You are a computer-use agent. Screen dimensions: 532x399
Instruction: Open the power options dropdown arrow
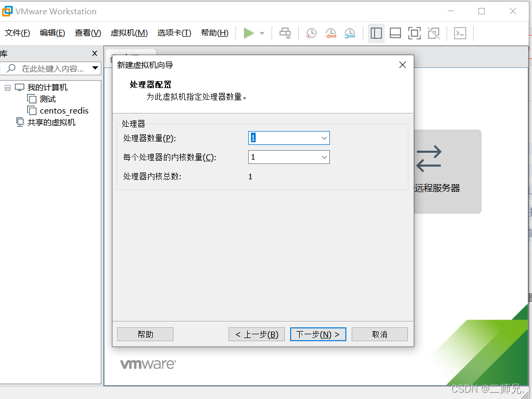(x=261, y=33)
